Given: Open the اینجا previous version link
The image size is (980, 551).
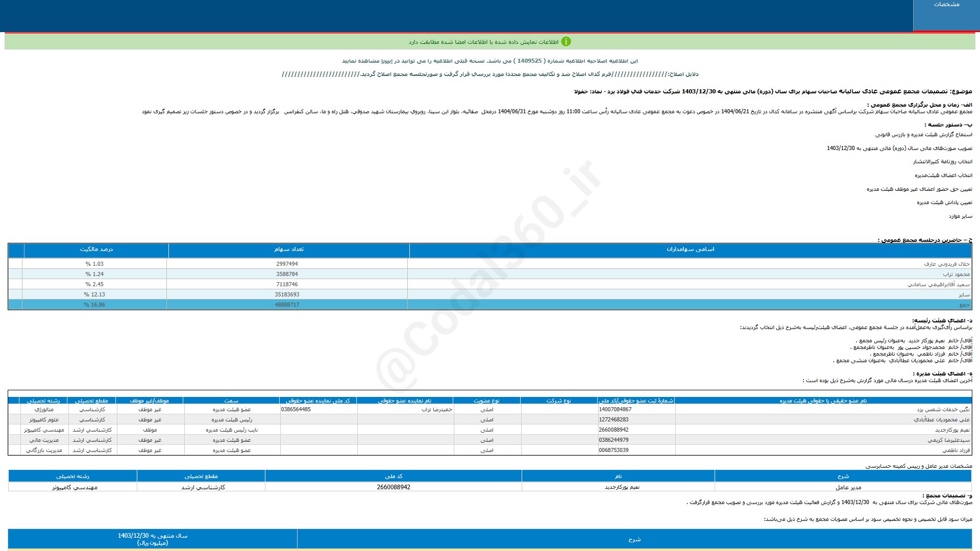Looking at the screenshot, I should (x=388, y=61).
